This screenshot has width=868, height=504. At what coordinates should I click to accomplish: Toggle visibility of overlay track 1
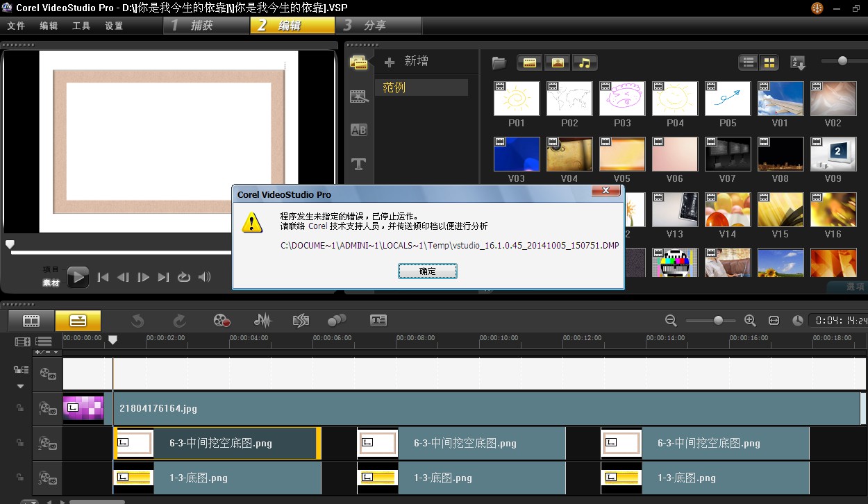pyautogui.click(x=48, y=408)
